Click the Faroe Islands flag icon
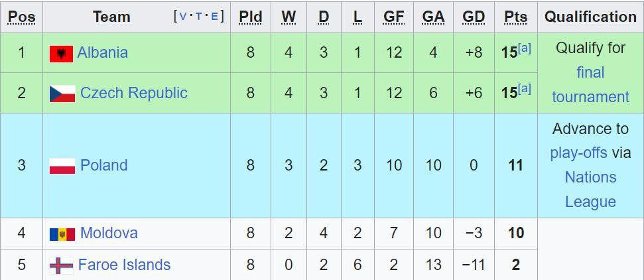The image size is (644, 280). pos(61,265)
